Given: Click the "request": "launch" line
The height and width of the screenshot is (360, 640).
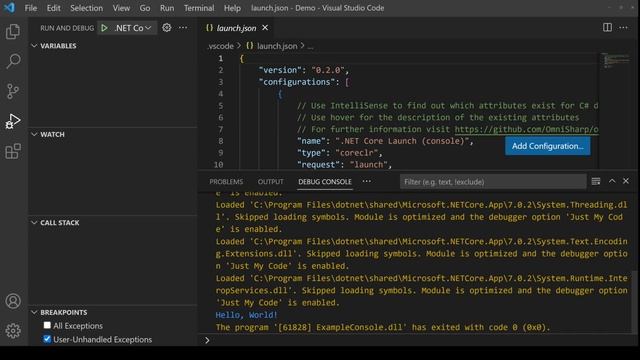Looking at the screenshot, I should click(x=344, y=164).
